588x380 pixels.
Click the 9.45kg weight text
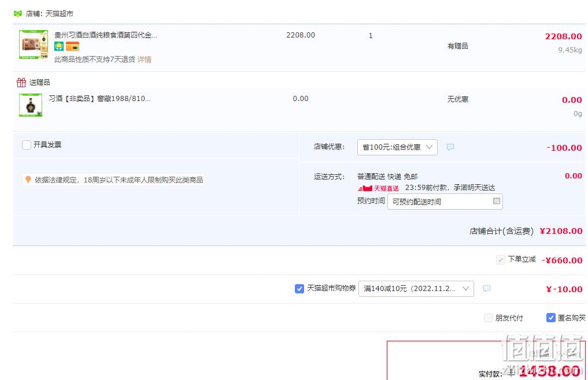click(x=569, y=50)
